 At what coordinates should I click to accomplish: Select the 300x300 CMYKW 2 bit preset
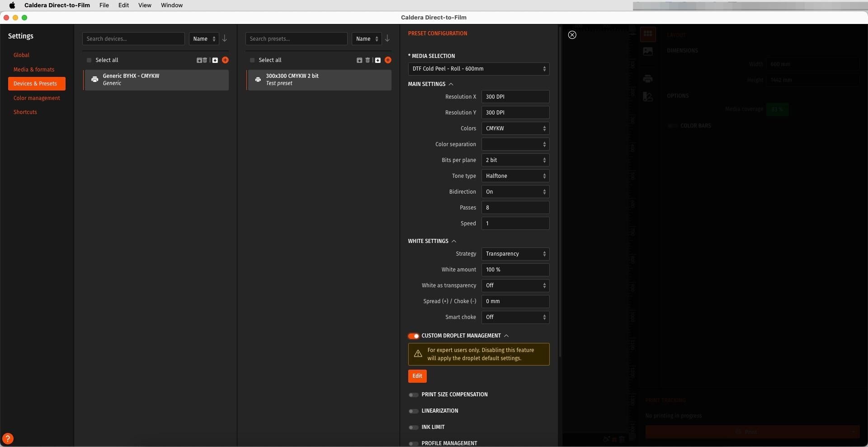click(319, 80)
